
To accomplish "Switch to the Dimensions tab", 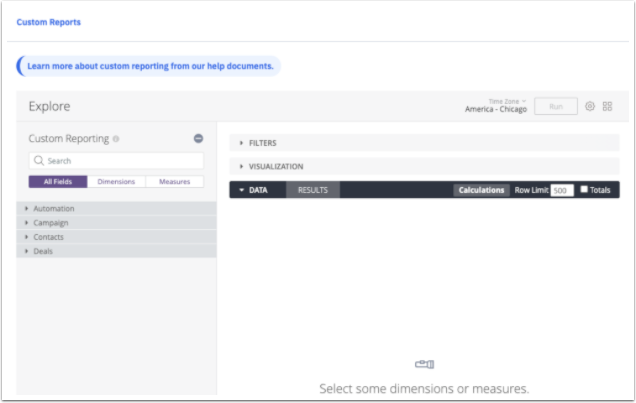I will (x=116, y=182).
